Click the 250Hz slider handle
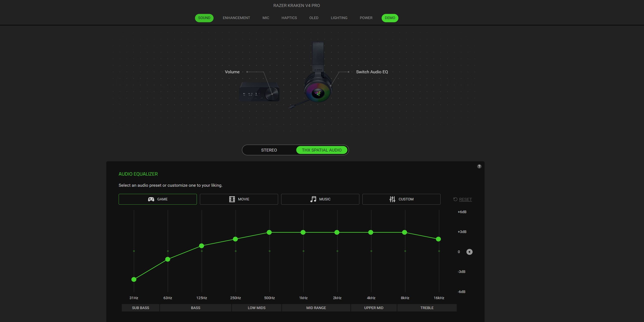The image size is (644, 322). [235, 239]
